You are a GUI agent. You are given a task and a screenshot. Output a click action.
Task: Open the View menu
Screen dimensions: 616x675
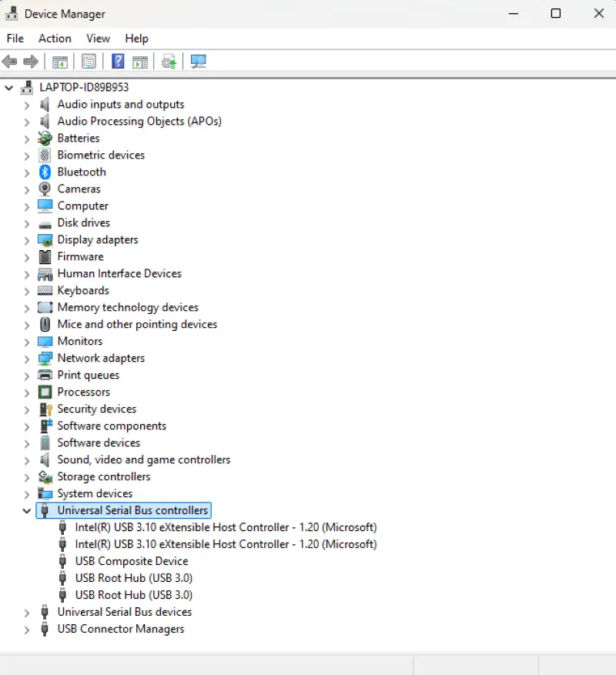[98, 38]
